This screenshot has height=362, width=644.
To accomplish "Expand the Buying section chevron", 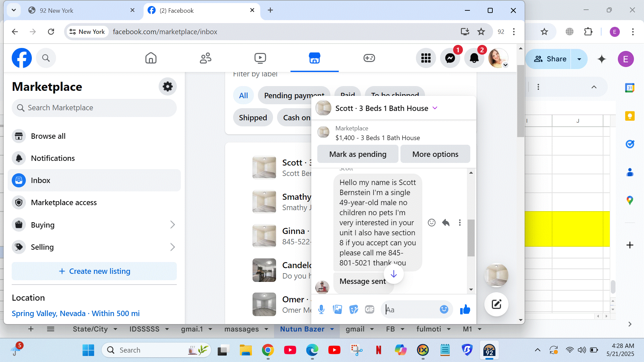I will (x=172, y=225).
